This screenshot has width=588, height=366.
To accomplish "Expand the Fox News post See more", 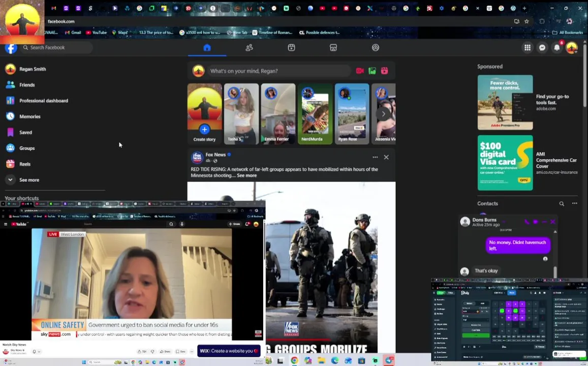I will pos(247,175).
